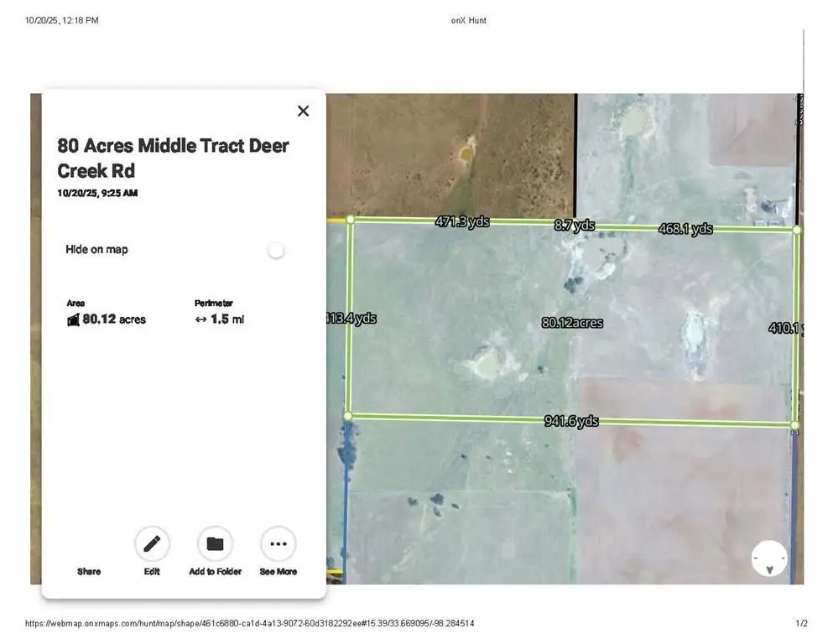Open the See More options menu

click(x=278, y=544)
